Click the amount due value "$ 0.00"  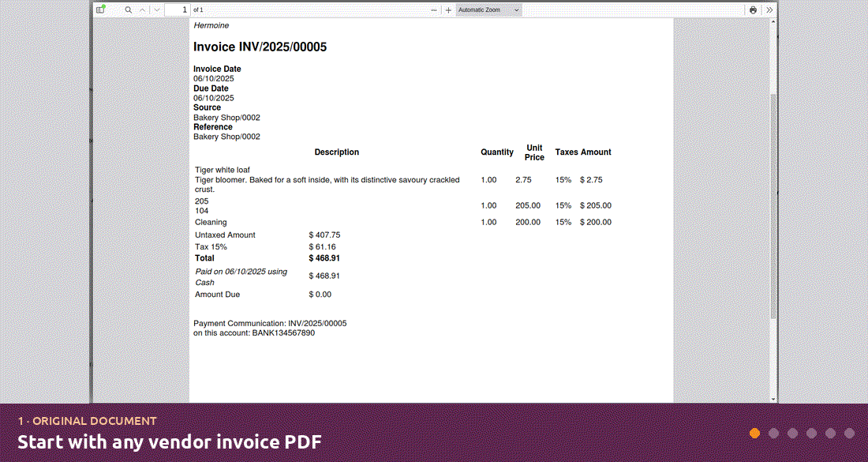click(320, 294)
